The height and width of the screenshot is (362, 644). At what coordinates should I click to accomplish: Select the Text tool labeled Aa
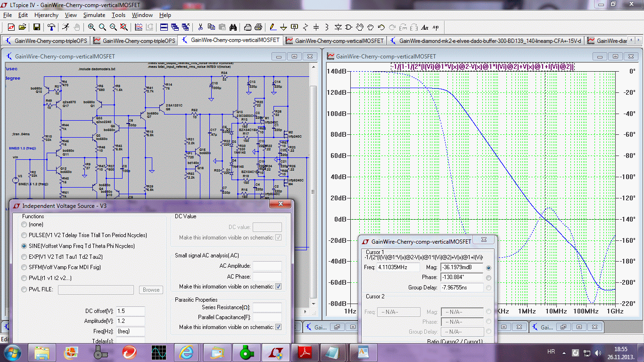[x=425, y=27]
